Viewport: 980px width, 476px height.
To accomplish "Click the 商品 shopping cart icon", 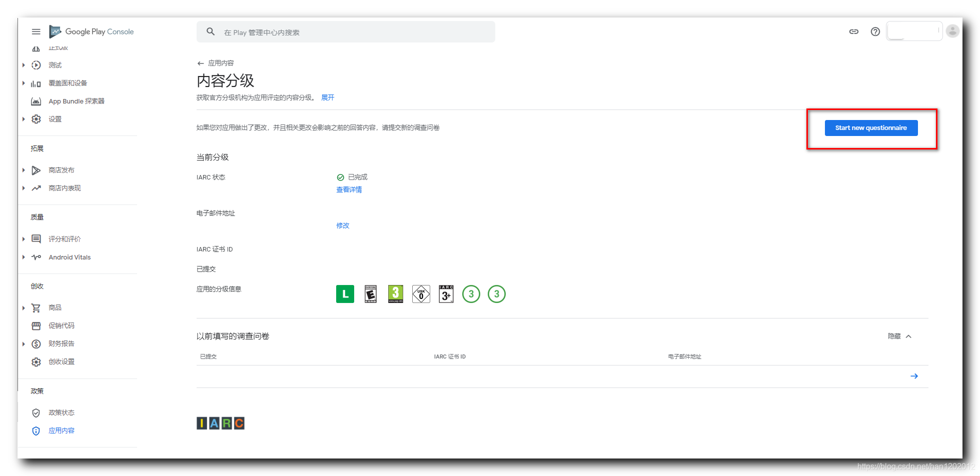I will tap(36, 308).
